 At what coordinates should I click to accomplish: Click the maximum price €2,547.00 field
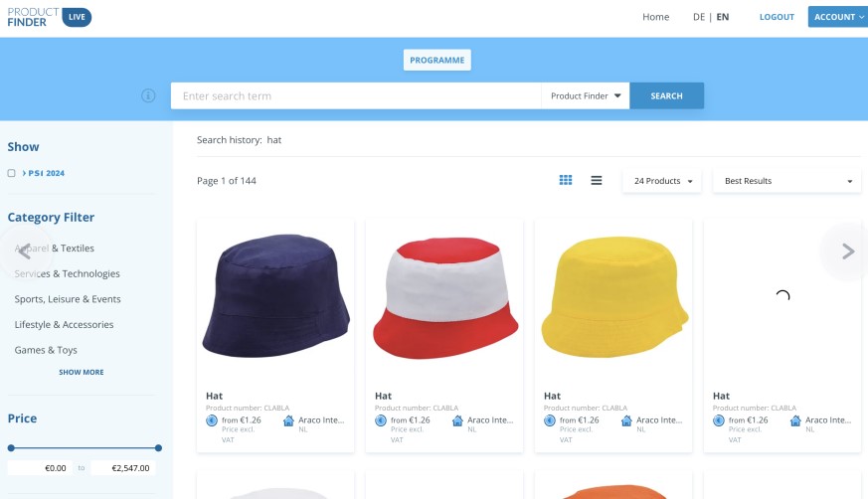[123, 468]
